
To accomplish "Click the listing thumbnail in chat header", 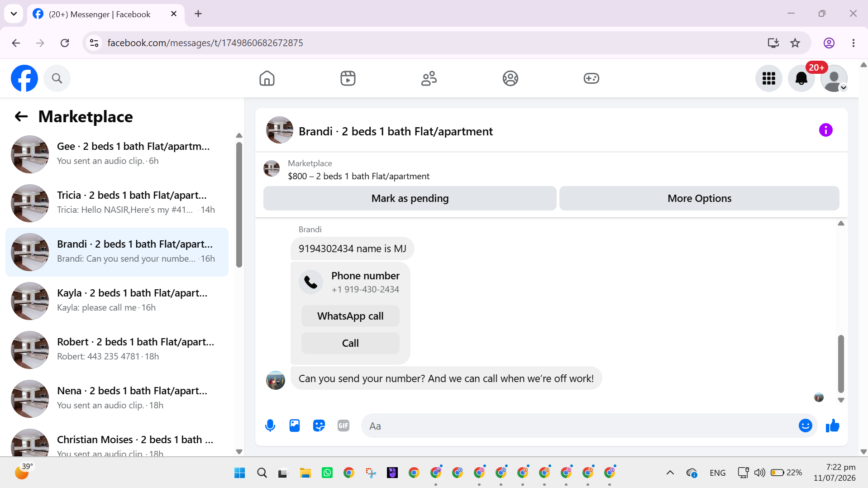I will 280,130.
